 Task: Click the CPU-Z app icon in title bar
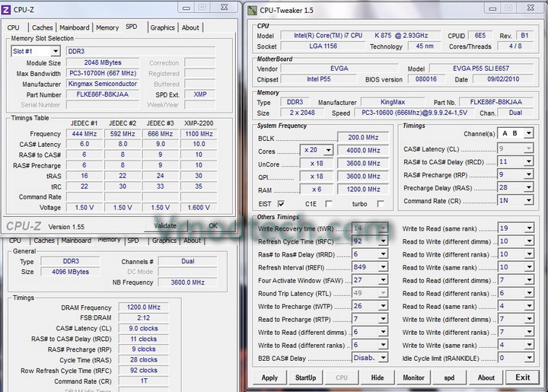coord(6,9)
